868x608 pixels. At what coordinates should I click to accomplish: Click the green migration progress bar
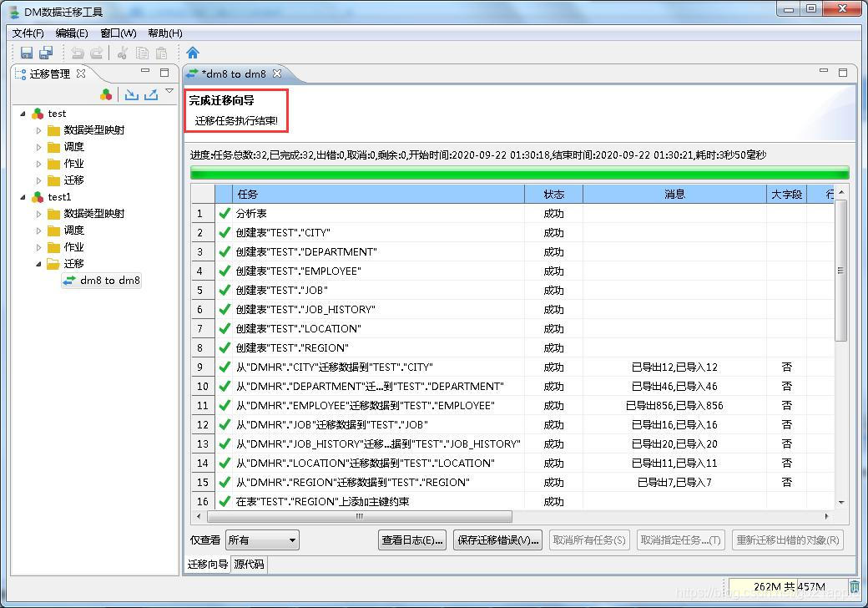pos(519,173)
